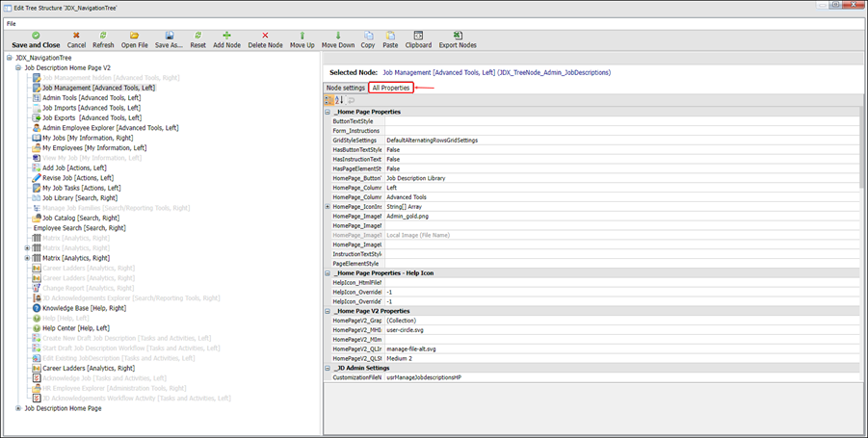Click the Export Nodes toolbar icon
This screenshot has width=868, height=438.
(458, 36)
